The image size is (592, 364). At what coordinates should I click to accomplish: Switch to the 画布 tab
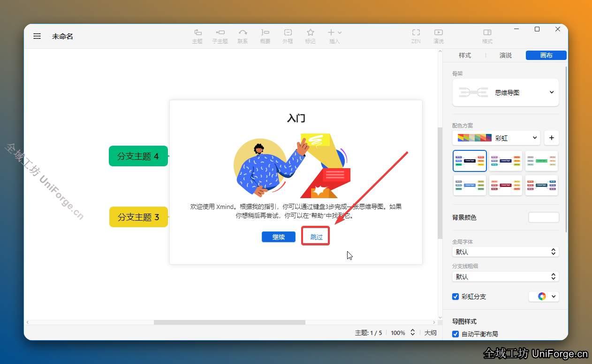(546, 55)
